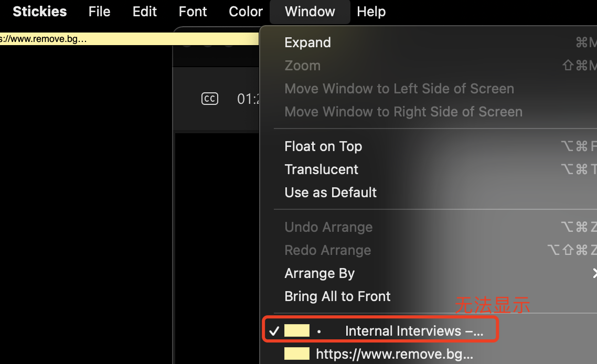Screen dimensions: 597x364
Task: Click the video timestamp starting with 01
Action: (248, 99)
